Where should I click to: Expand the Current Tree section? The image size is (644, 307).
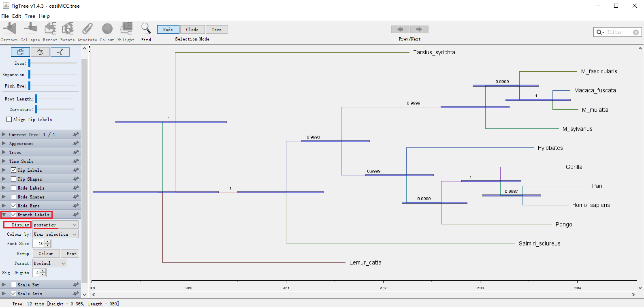tap(4, 134)
